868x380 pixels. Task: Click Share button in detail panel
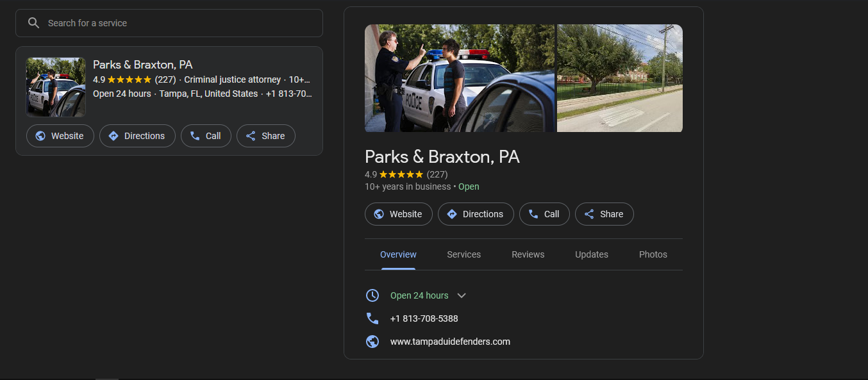(x=604, y=214)
